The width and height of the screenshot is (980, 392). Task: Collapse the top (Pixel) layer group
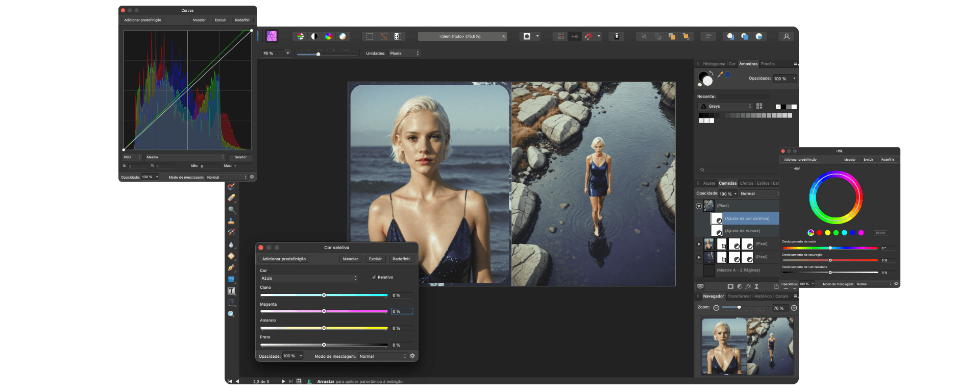(699, 206)
